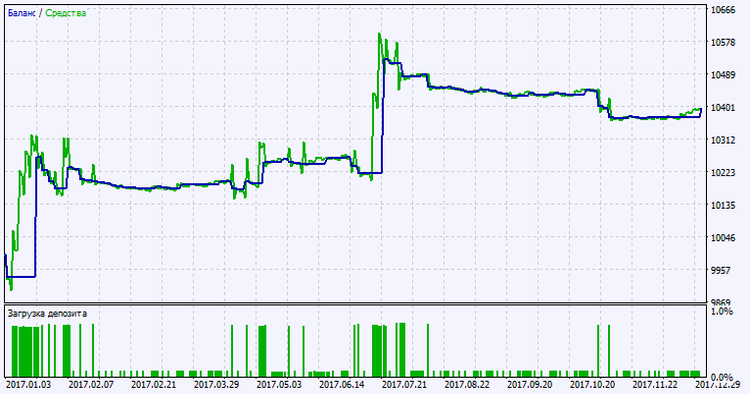Click the 2017.07.21 date label
750x394 pixels.
[x=404, y=384]
